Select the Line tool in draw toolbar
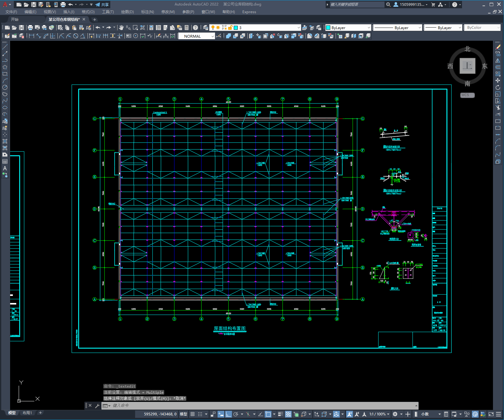Screen dimensions: 504x420 tap(5, 47)
